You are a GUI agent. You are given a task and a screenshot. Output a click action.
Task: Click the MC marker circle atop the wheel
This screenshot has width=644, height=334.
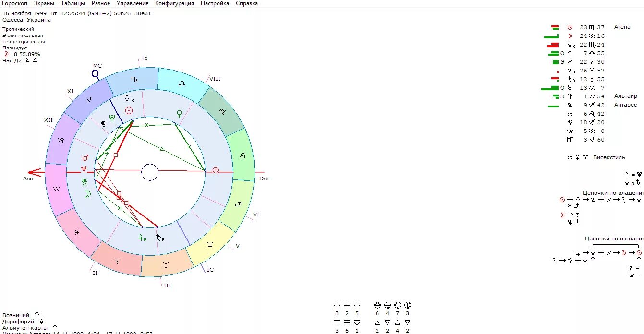coord(95,74)
